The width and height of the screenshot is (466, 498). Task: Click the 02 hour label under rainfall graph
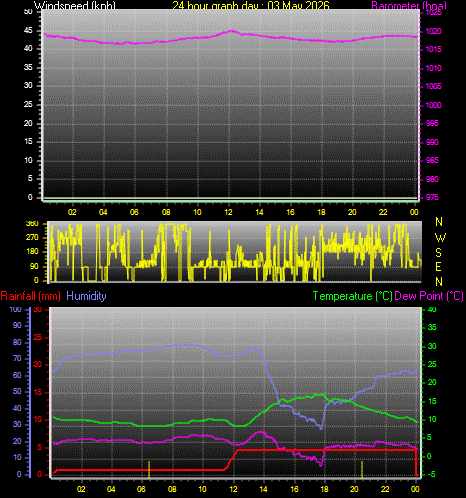tap(81, 489)
